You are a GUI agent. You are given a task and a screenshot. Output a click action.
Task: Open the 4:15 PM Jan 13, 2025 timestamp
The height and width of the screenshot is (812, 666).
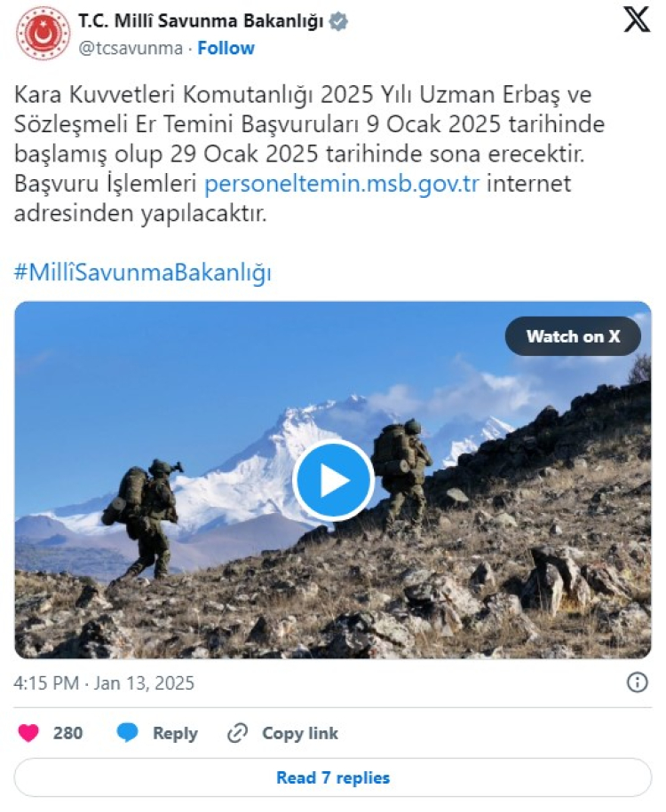click(x=104, y=683)
